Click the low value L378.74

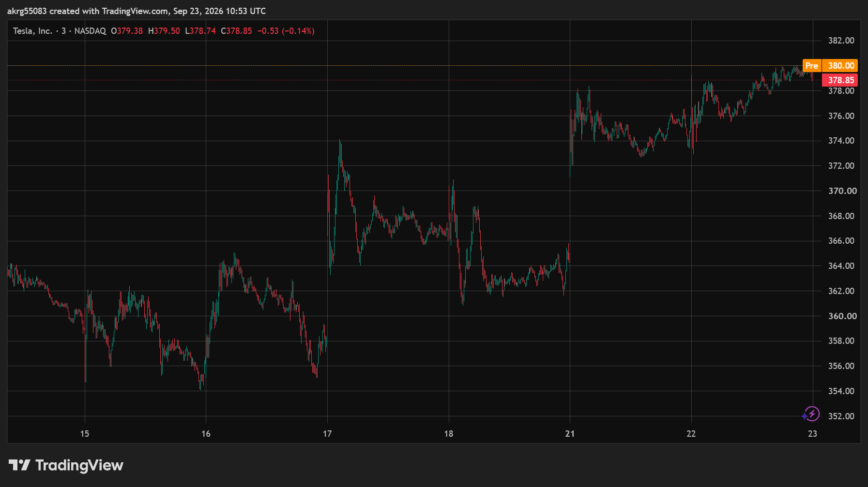200,31
